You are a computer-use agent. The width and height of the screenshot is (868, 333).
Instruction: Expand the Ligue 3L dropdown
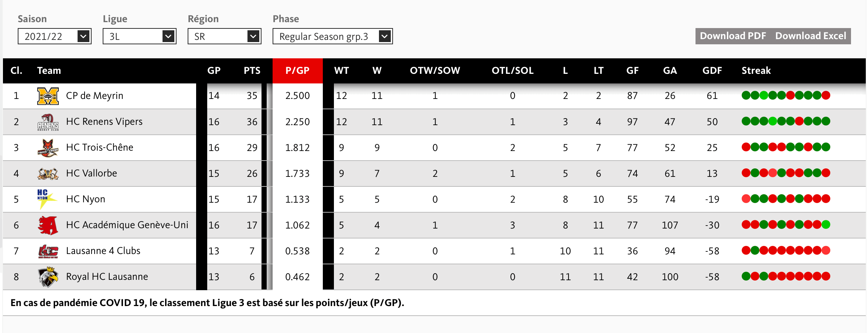pos(140,36)
